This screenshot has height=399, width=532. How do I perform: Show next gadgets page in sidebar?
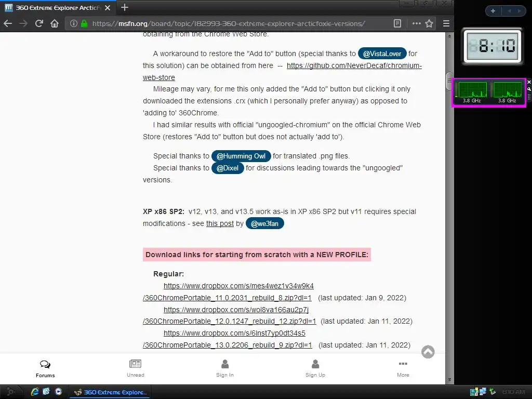coord(519,11)
